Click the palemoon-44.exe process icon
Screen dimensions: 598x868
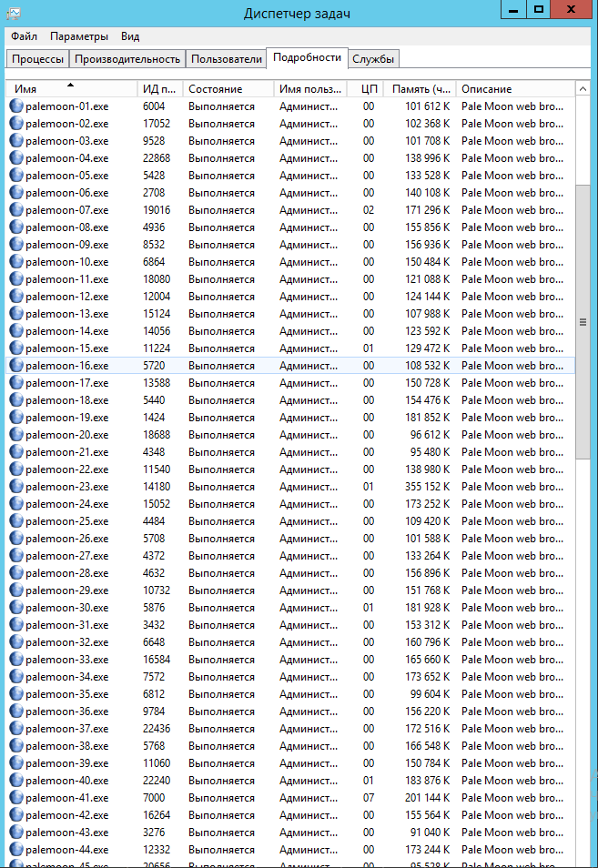[x=16, y=849]
